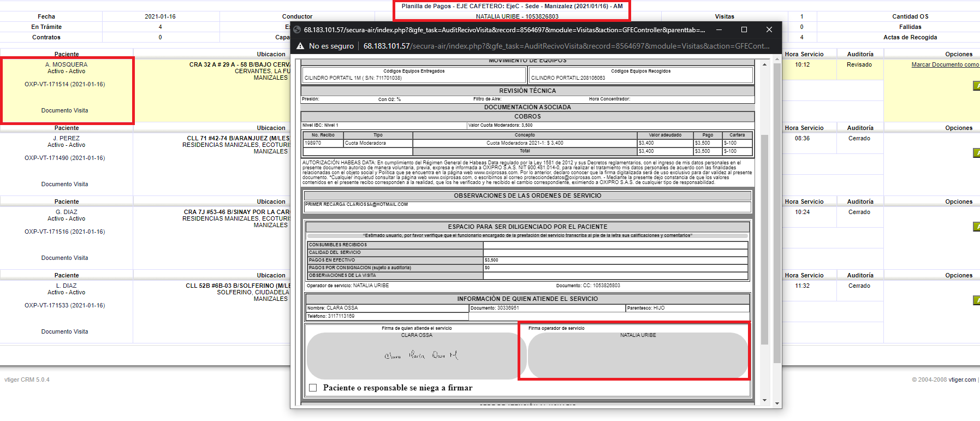Open patient G. DIAZ link
This screenshot has height=421, width=980.
[66, 212]
